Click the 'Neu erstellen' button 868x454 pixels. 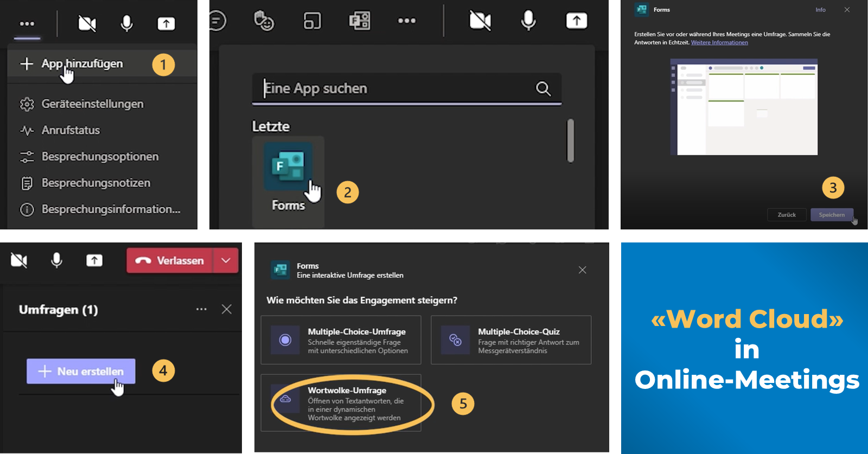(x=81, y=372)
